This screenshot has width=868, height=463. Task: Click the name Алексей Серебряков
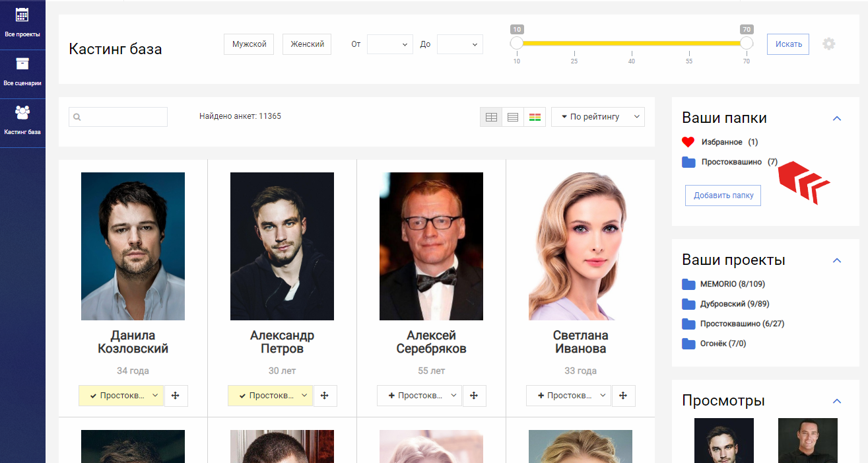[431, 342]
